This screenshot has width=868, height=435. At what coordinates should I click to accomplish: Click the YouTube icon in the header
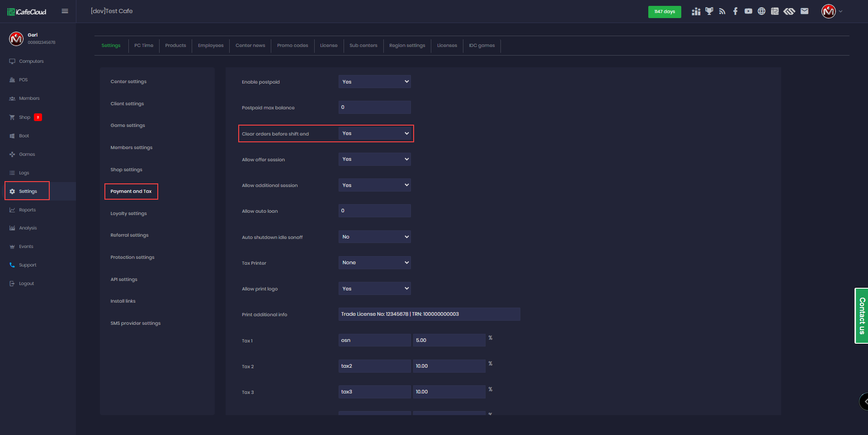[x=748, y=11]
